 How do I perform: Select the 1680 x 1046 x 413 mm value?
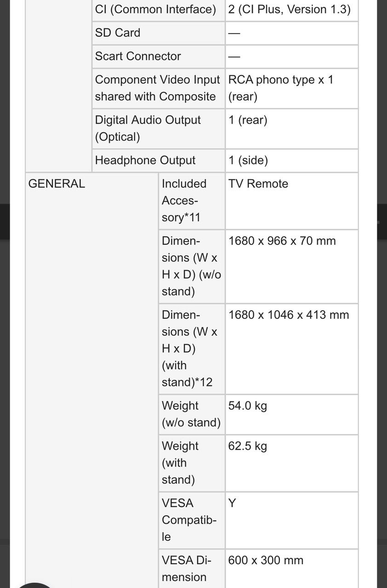click(x=289, y=315)
